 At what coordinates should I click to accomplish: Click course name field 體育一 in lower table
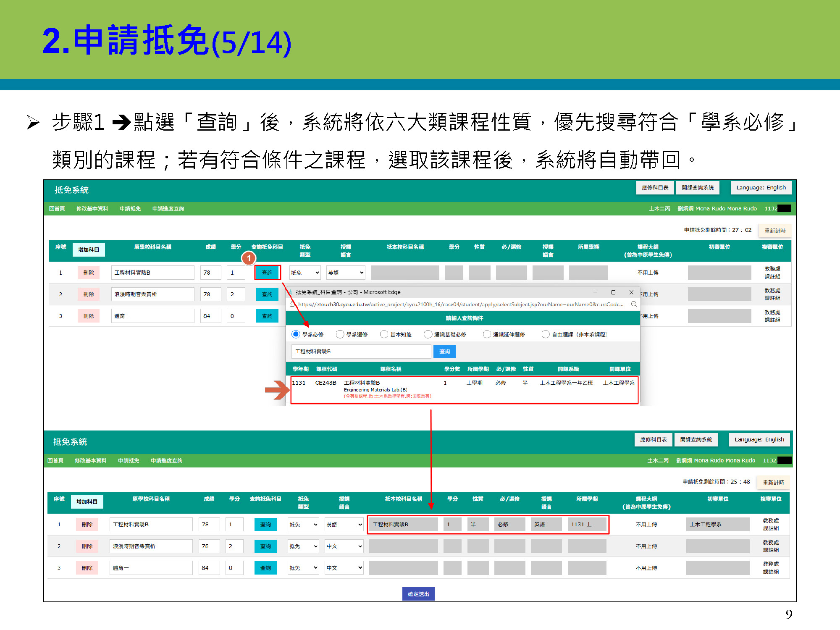point(151,568)
